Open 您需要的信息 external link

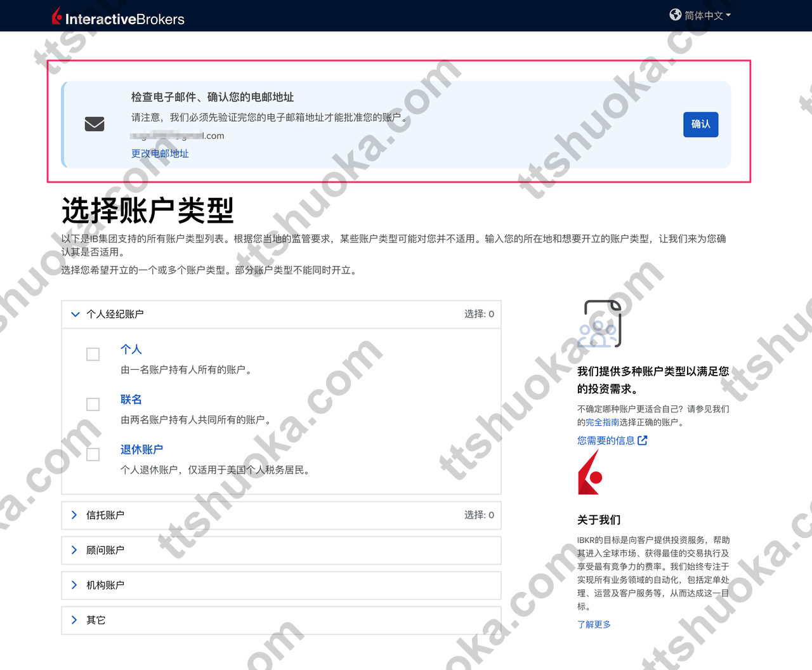pyautogui.click(x=612, y=440)
